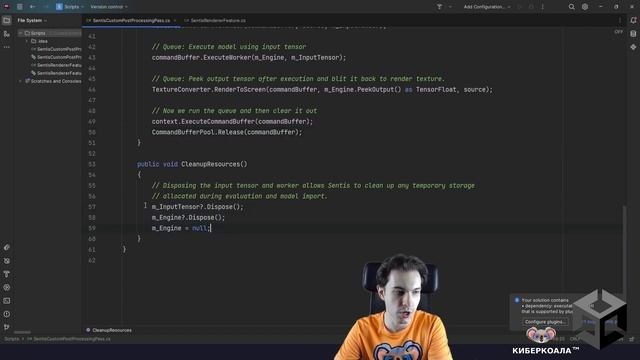Click the greyed-out Debug button

pos(531,7)
